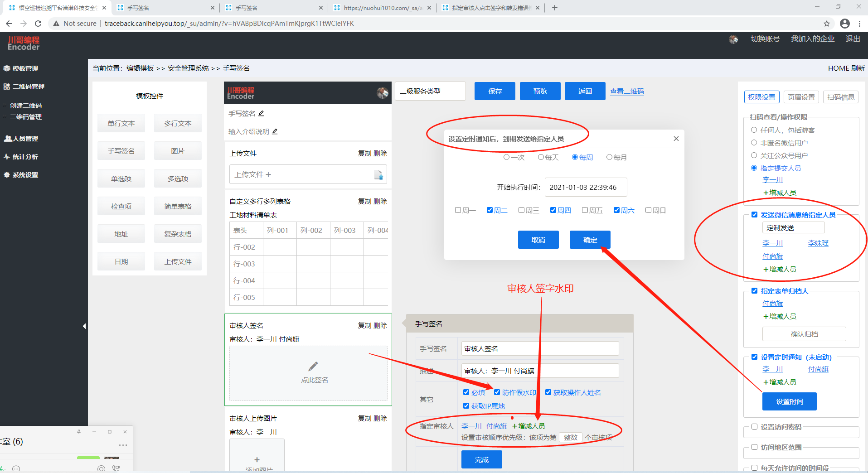
Task: Click the pen icon in the 点此签名 area
Action: click(314, 366)
